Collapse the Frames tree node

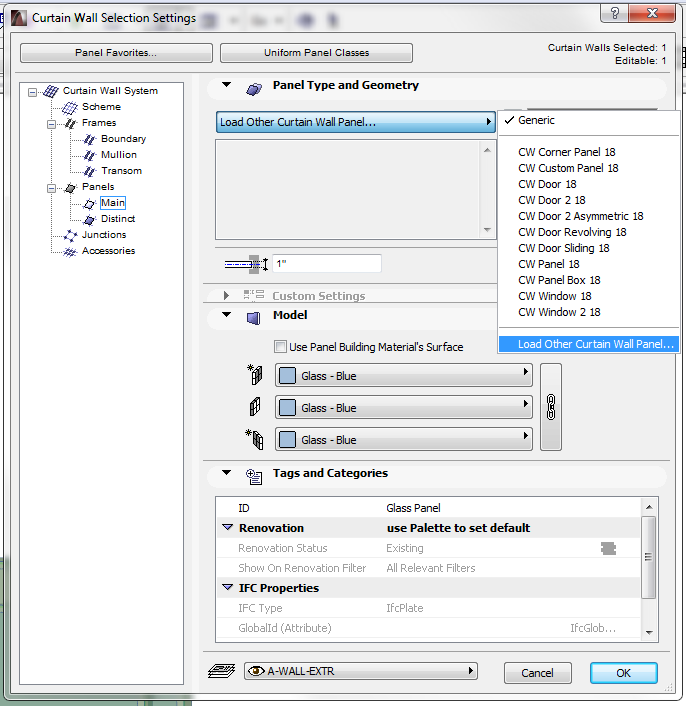click(x=52, y=124)
